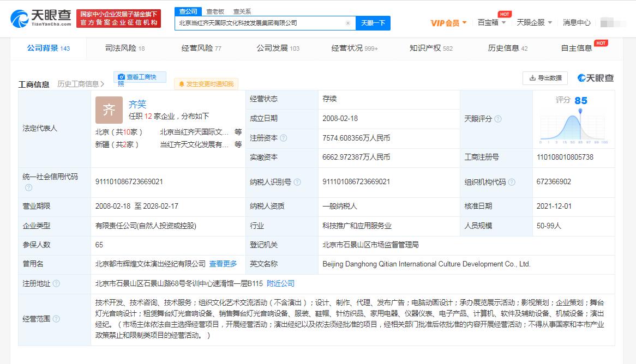The width and height of the screenshot is (636, 364).
Task: Click the help icon next to 注册资本
Action: click(x=284, y=138)
